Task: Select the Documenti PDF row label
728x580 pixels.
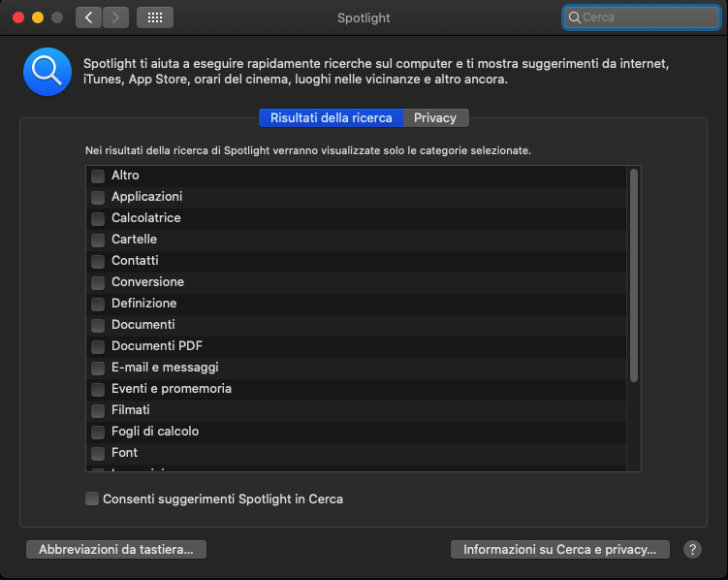Action: click(157, 346)
